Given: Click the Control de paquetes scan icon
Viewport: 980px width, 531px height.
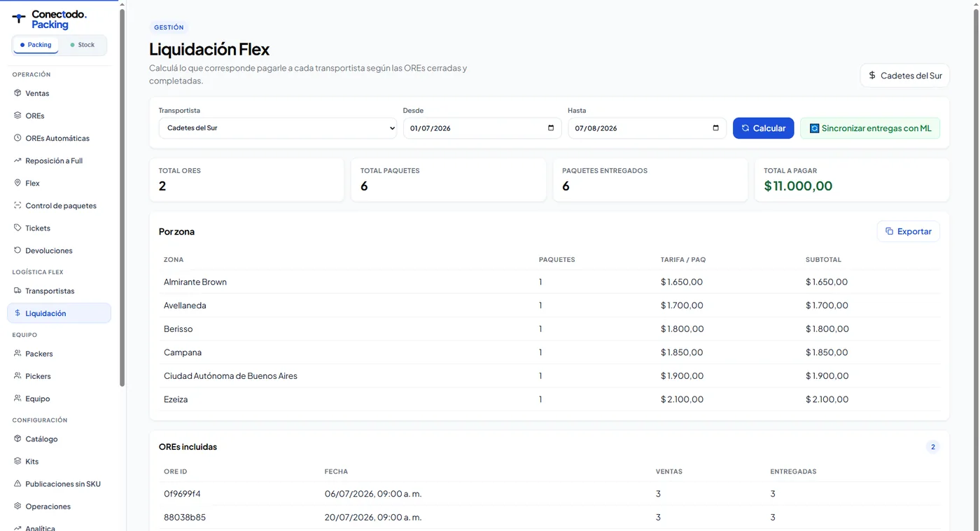Looking at the screenshot, I should (17, 205).
